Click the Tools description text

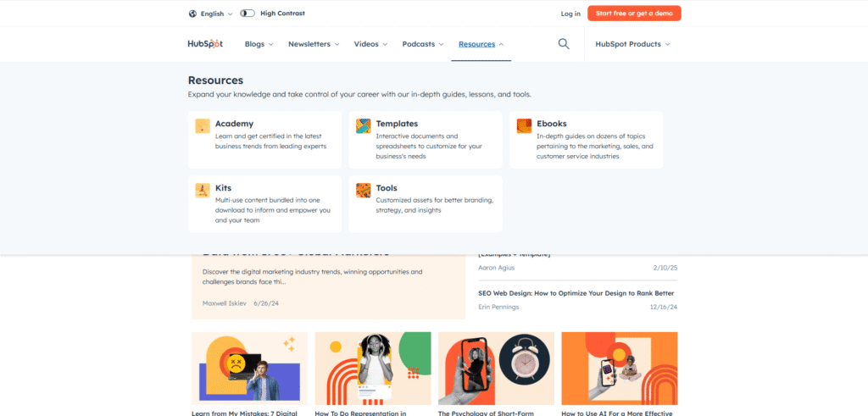click(x=435, y=205)
